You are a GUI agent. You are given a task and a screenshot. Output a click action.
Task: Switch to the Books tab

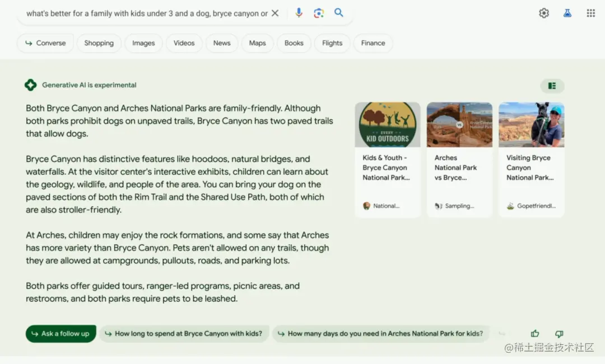[x=294, y=43]
